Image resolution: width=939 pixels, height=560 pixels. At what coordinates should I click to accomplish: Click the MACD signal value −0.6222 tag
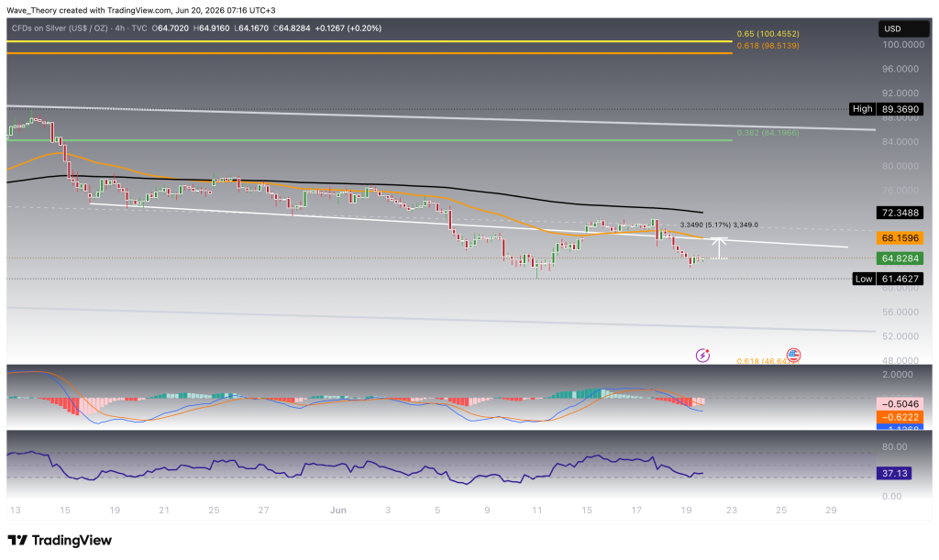click(x=900, y=417)
